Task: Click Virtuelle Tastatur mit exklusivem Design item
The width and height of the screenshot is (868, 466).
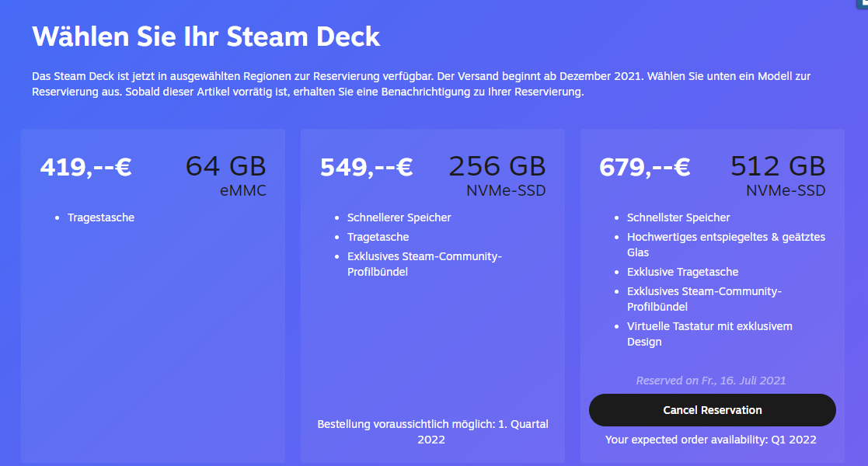Action: click(709, 334)
